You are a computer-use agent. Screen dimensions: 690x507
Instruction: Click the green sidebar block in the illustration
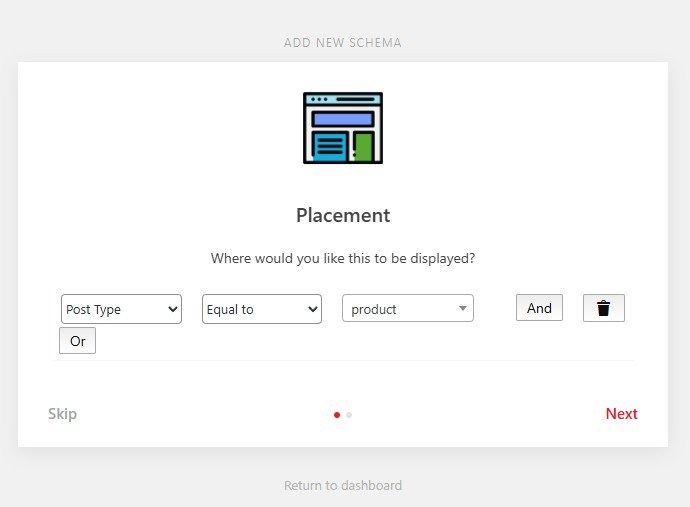364,146
